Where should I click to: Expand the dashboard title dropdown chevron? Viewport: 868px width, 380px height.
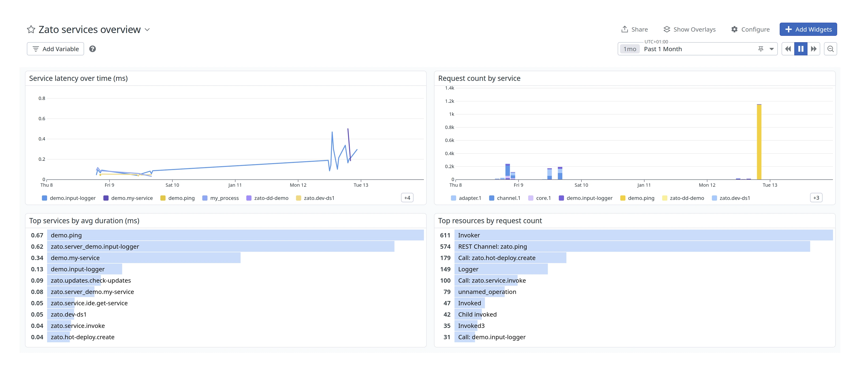[147, 29]
